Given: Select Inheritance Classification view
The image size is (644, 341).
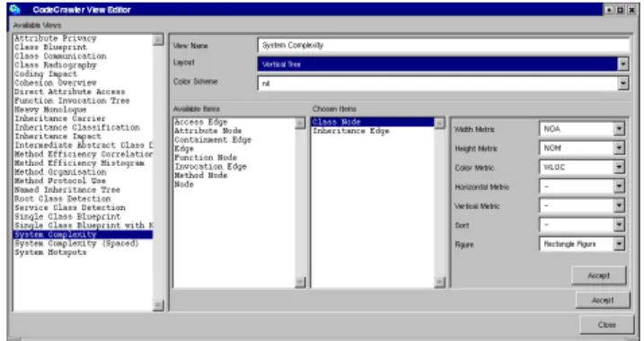Looking at the screenshot, I should (x=77, y=127).
